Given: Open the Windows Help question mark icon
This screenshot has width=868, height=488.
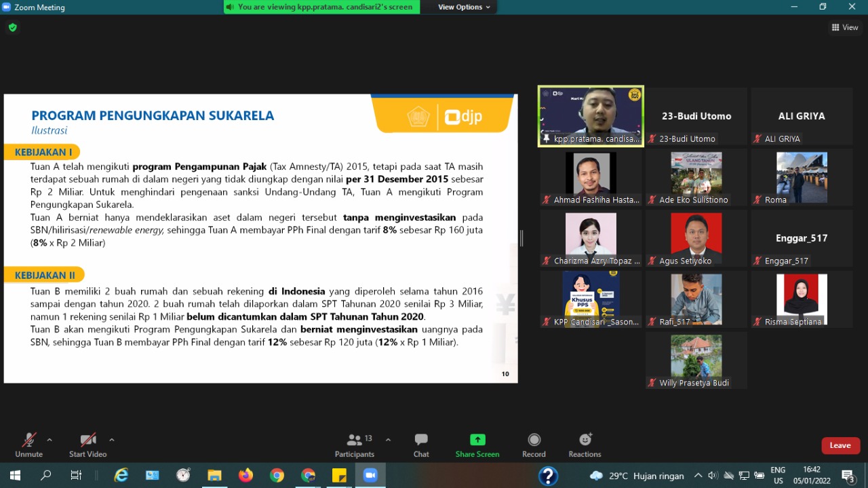Looking at the screenshot, I should (548, 476).
